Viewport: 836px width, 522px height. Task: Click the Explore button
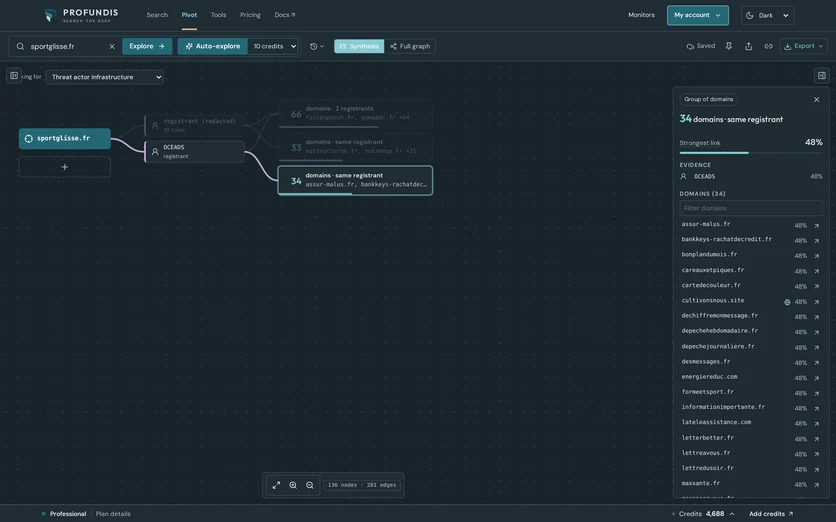pyautogui.click(x=147, y=46)
